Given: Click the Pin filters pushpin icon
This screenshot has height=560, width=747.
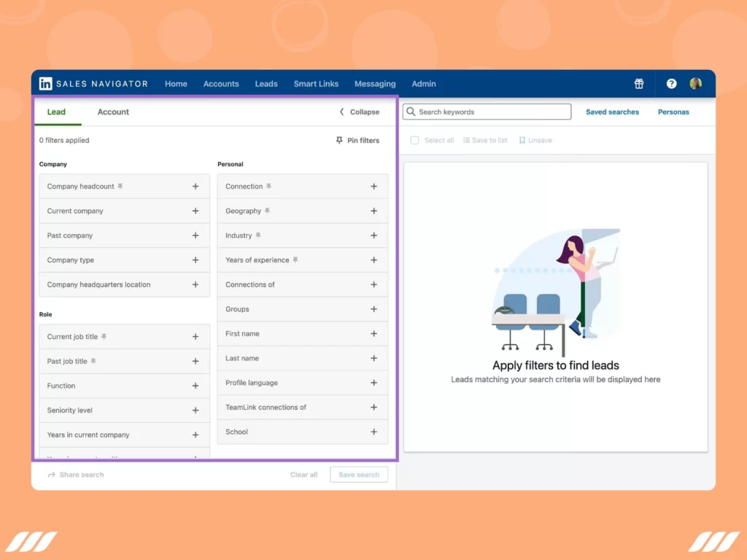Looking at the screenshot, I should (339, 140).
